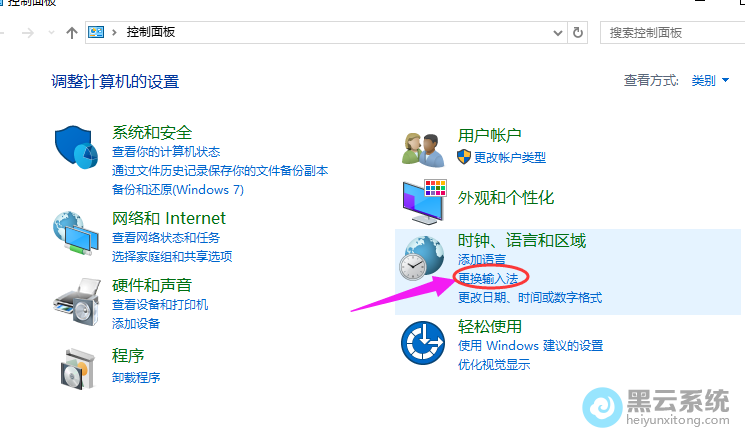745x432 pixels.
Task: Open the User Accounts people icon
Action: (423, 149)
